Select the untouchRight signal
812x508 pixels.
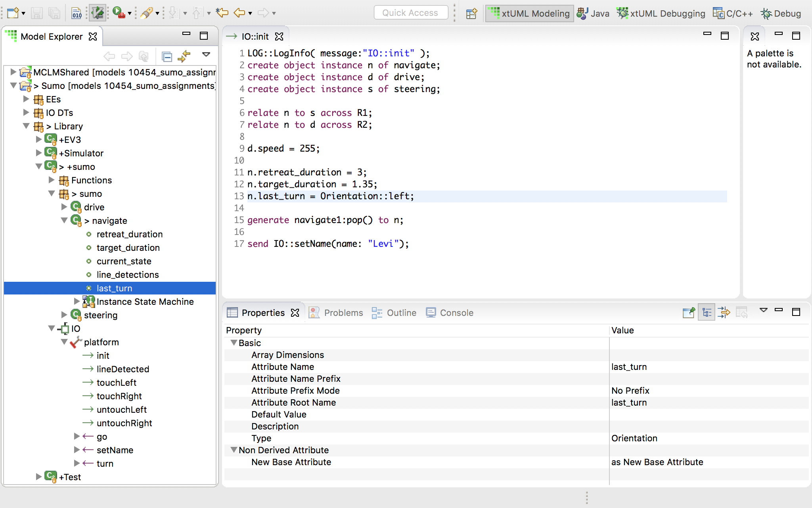tap(124, 423)
